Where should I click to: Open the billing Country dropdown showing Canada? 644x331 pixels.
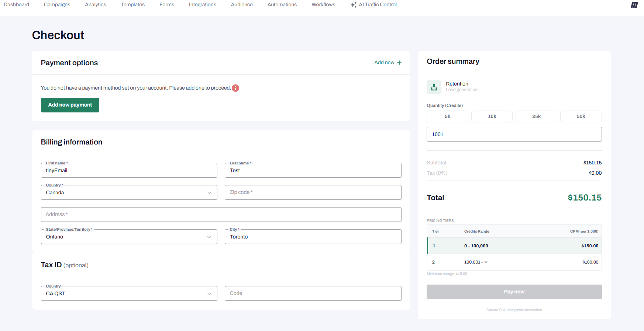(x=129, y=192)
